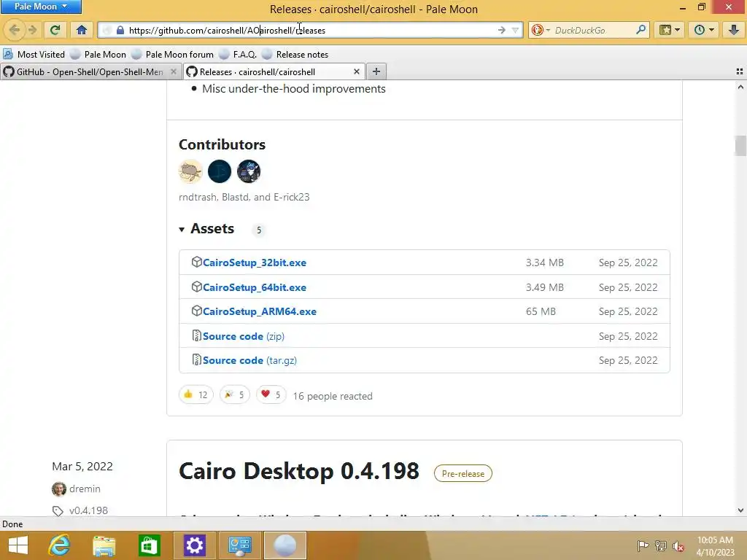Image resolution: width=747 pixels, height=560 pixels.
Task: Open the Home page icon
Action: click(82, 30)
